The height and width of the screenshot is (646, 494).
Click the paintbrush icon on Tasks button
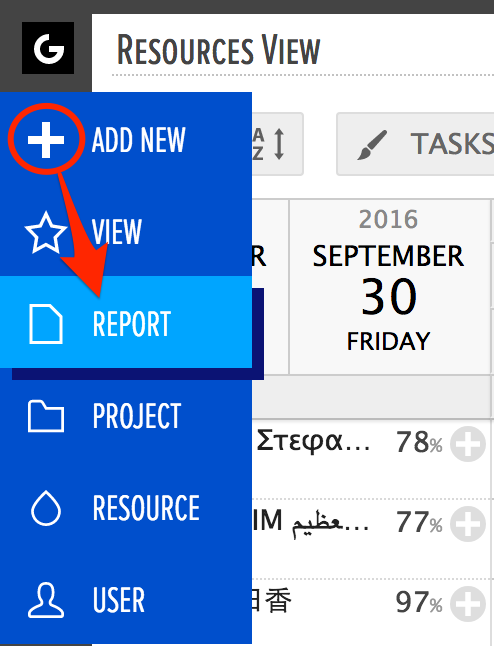(x=372, y=145)
